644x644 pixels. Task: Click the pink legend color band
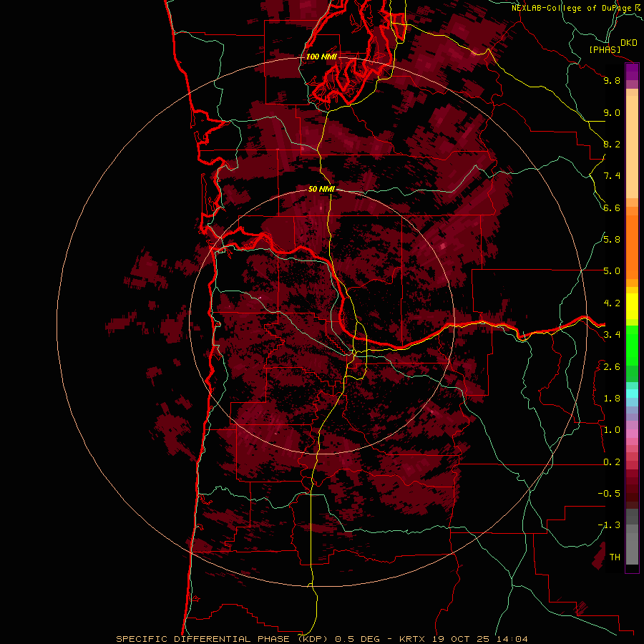pyautogui.click(x=632, y=434)
